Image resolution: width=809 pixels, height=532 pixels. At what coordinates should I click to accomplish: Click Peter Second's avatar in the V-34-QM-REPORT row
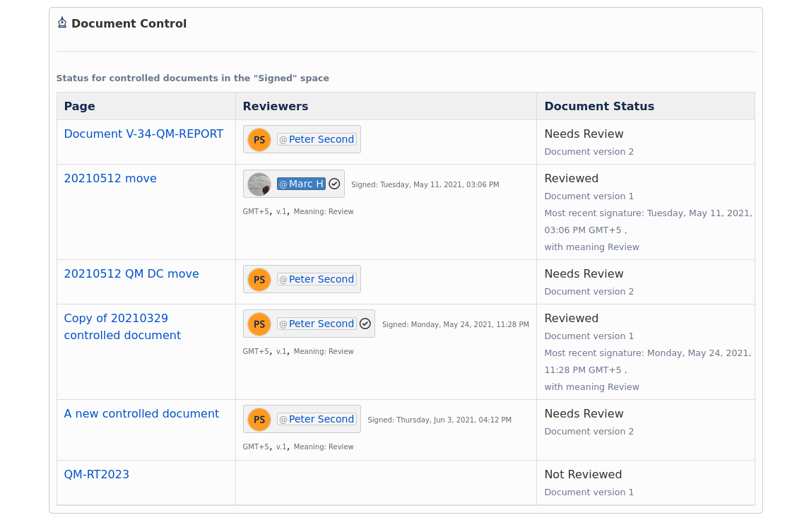click(259, 139)
